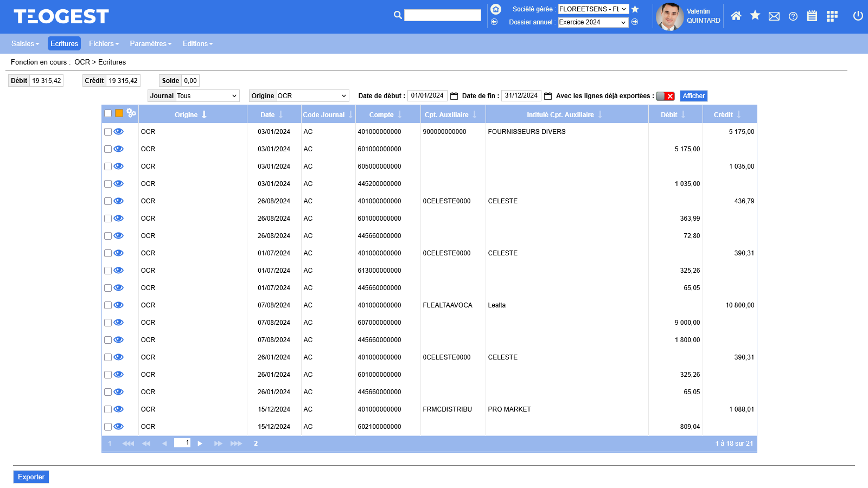Open the start date calendar picker

click(x=455, y=96)
